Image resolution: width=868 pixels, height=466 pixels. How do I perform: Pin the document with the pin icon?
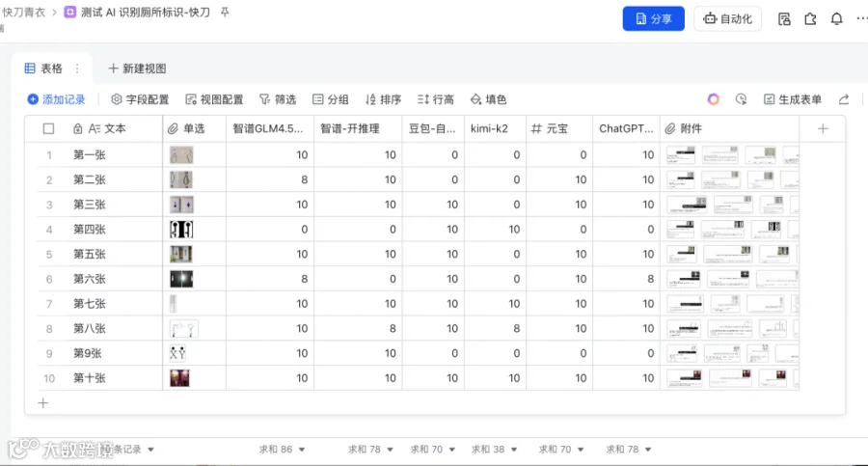(225, 12)
